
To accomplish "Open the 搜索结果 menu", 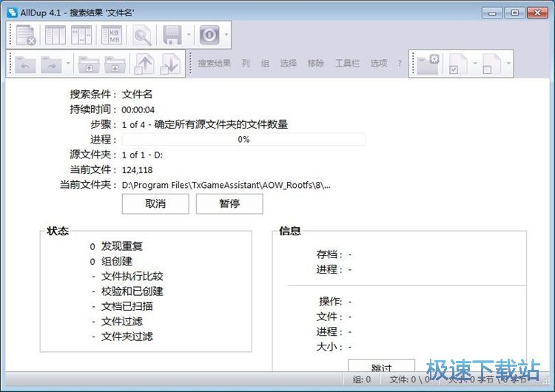I will tap(214, 64).
